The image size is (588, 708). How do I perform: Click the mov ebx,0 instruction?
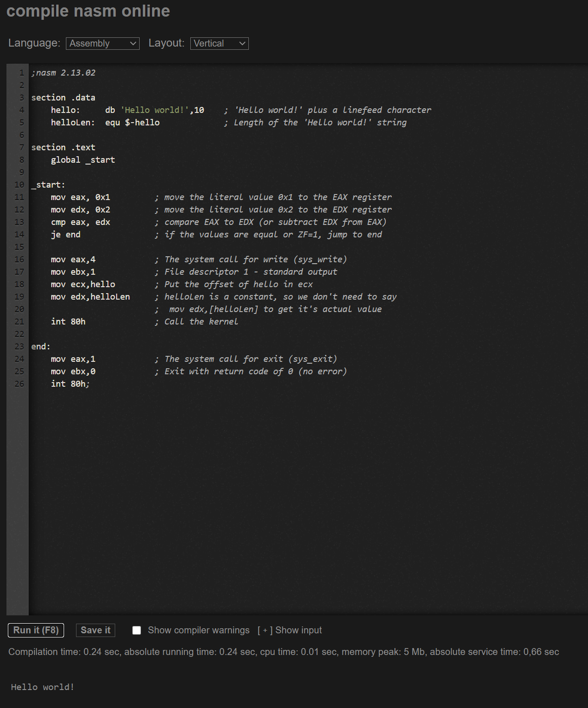pos(73,372)
